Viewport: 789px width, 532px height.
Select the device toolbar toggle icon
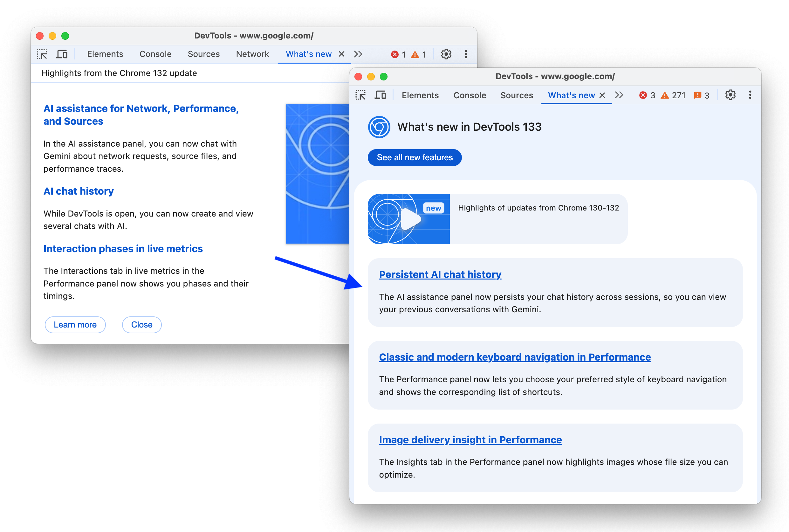click(62, 54)
